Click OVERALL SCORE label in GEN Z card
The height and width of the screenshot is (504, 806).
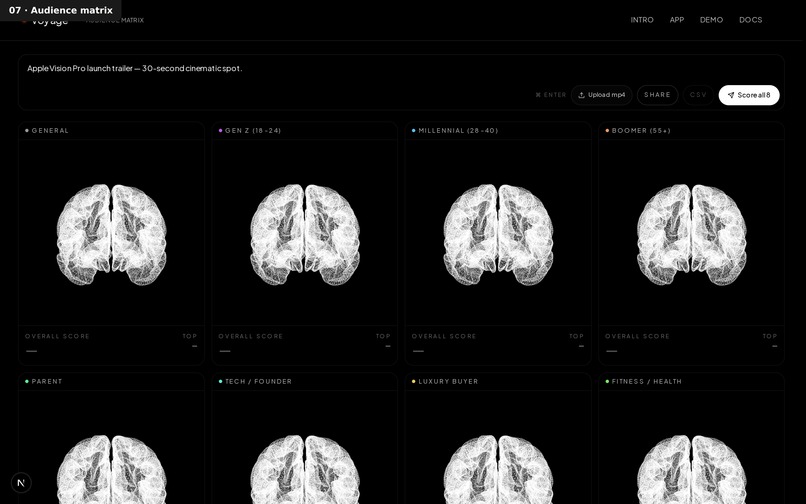(x=251, y=336)
